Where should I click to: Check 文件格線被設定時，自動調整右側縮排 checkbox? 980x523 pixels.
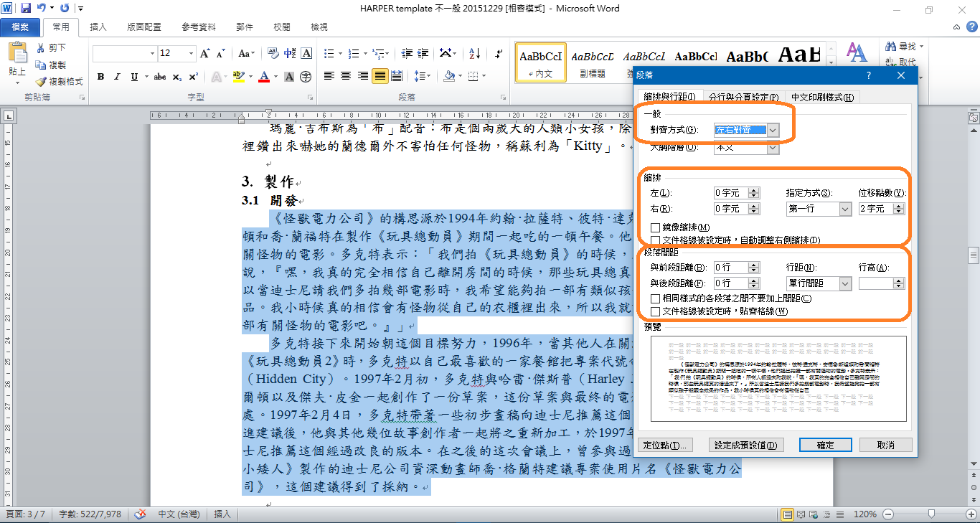(655, 240)
